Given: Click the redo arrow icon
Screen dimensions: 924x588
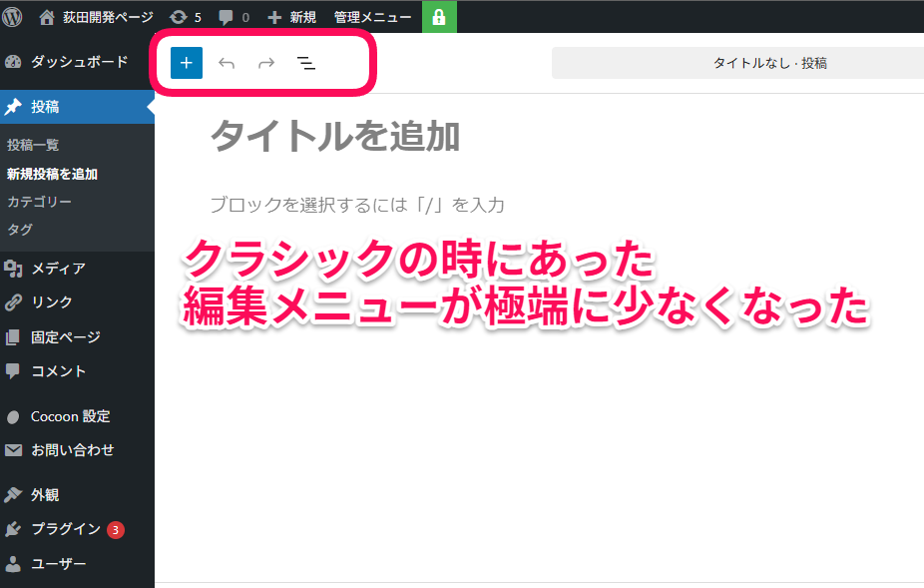Looking at the screenshot, I should (x=266, y=63).
